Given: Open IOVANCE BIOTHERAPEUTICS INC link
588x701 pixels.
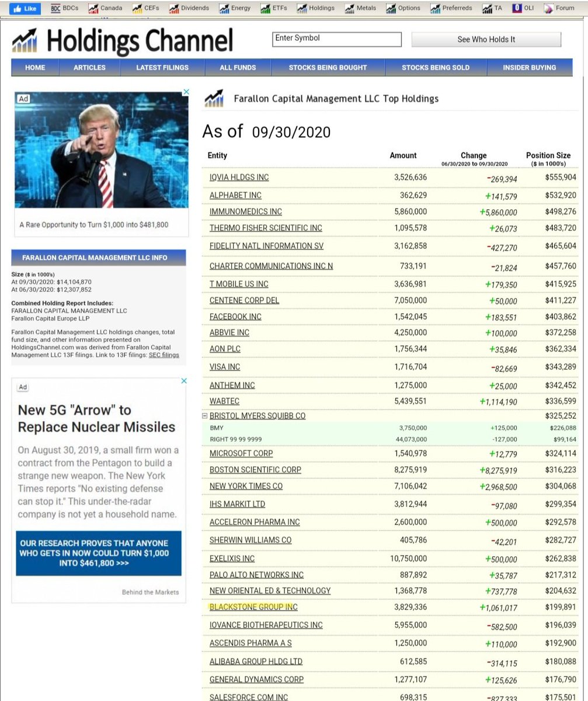Looking at the screenshot, I should 266,625.
